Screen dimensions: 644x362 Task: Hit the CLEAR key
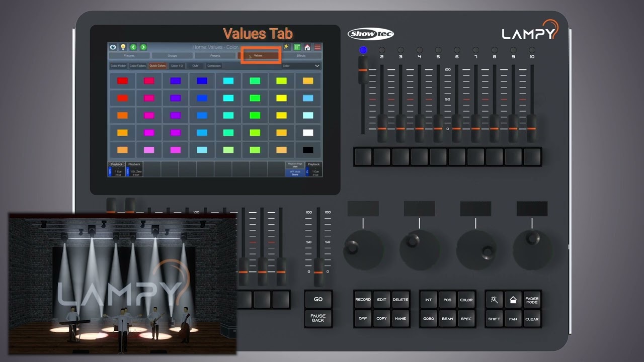[x=532, y=319]
